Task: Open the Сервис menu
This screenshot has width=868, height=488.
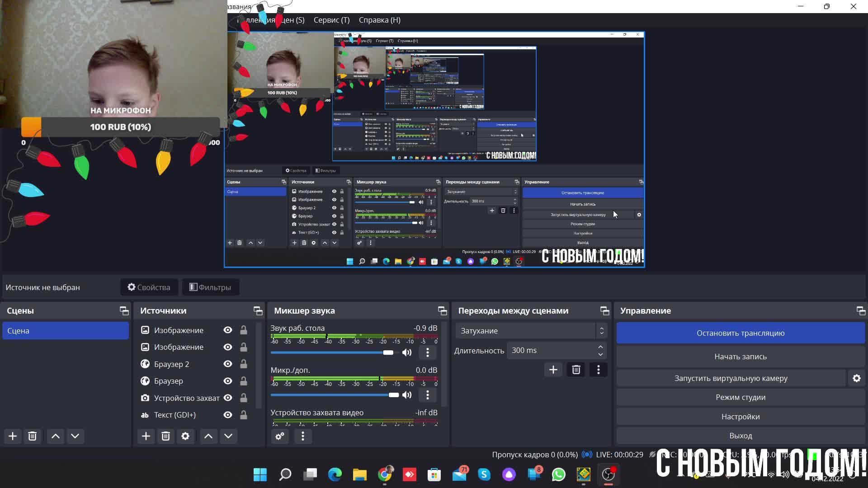Action: pyautogui.click(x=330, y=20)
